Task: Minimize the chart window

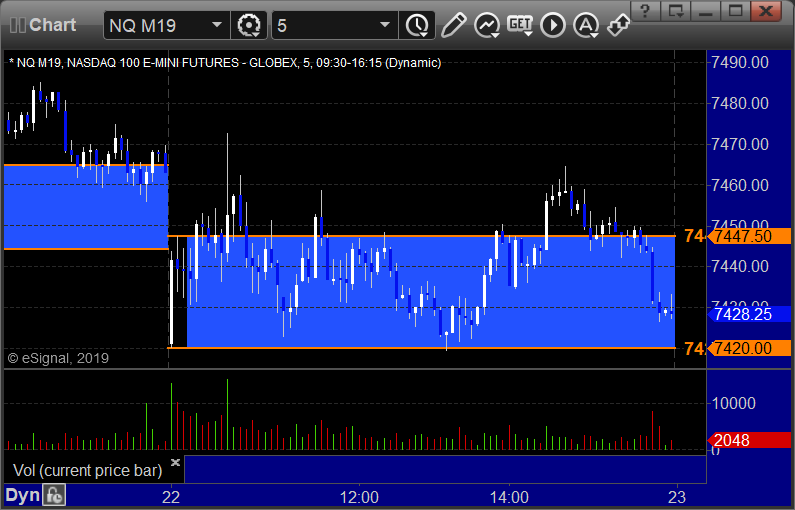Action: pyautogui.click(x=706, y=11)
